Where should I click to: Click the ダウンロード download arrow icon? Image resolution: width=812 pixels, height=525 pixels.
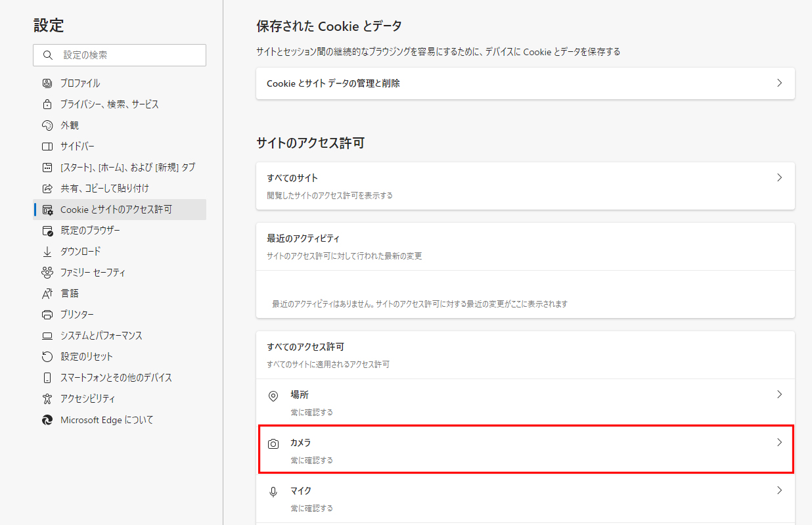click(x=47, y=252)
